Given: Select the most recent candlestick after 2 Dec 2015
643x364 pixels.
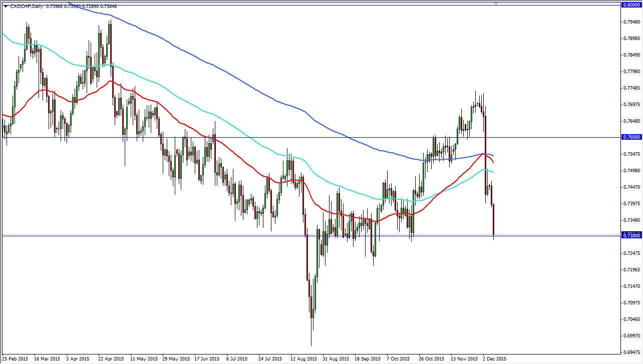Looking at the screenshot, I should coord(493,220).
